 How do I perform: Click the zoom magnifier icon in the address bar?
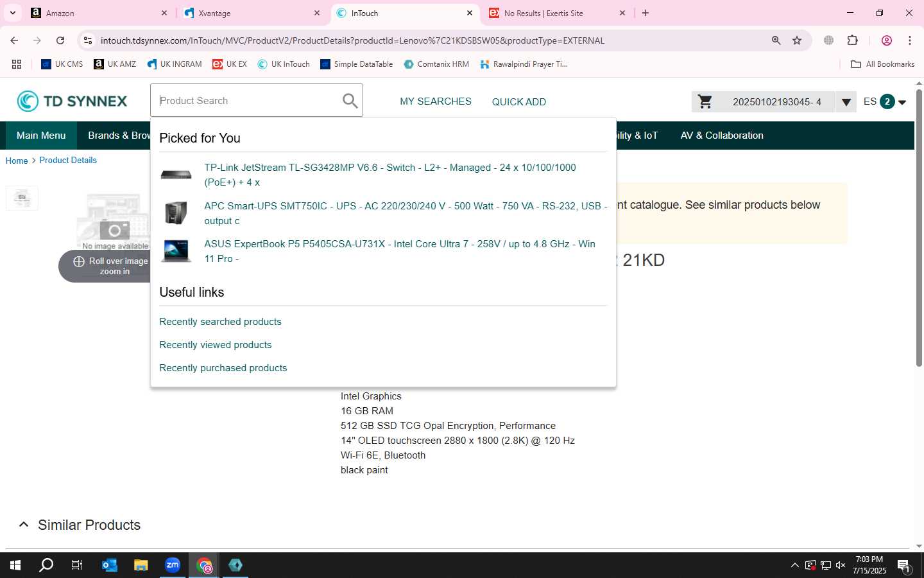(x=776, y=40)
